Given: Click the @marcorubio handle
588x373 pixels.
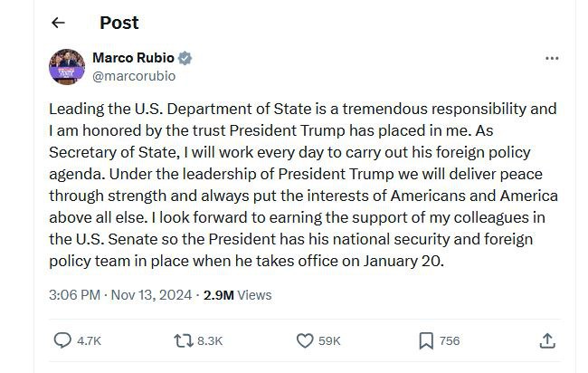Looking at the screenshot, I should [x=134, y=76].
